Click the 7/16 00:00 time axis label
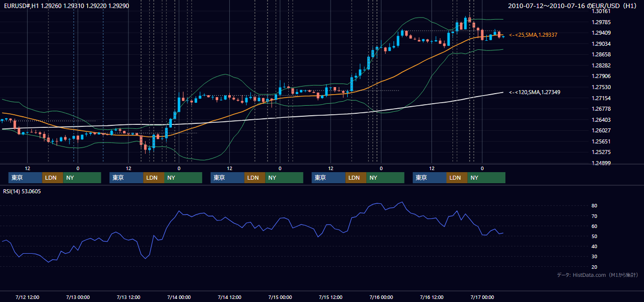 click(x=381, y=297)
